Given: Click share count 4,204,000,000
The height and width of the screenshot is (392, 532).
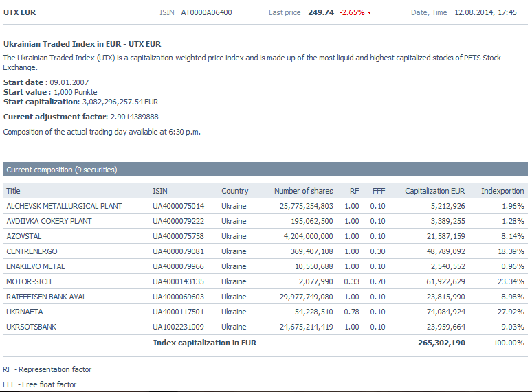Looking at the screenshot, I should pos(308,236).
